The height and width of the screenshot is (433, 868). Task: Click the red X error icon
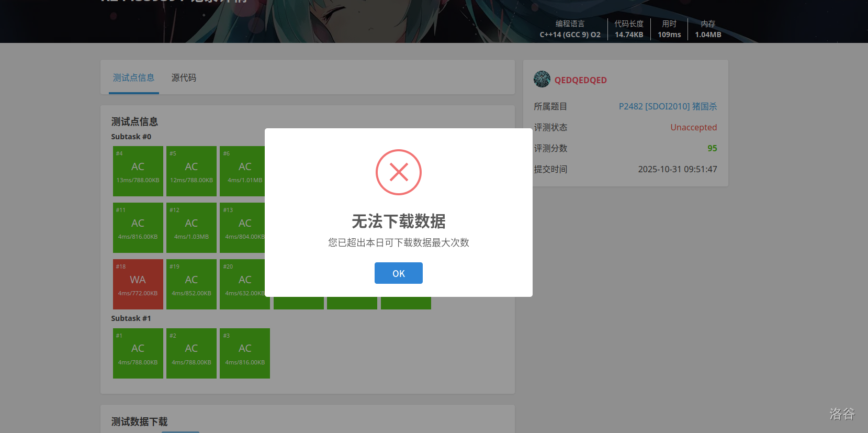pos(399,172)
